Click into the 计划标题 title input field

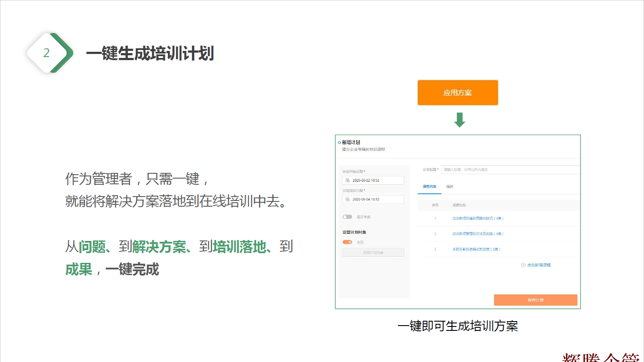click(509, 169)
